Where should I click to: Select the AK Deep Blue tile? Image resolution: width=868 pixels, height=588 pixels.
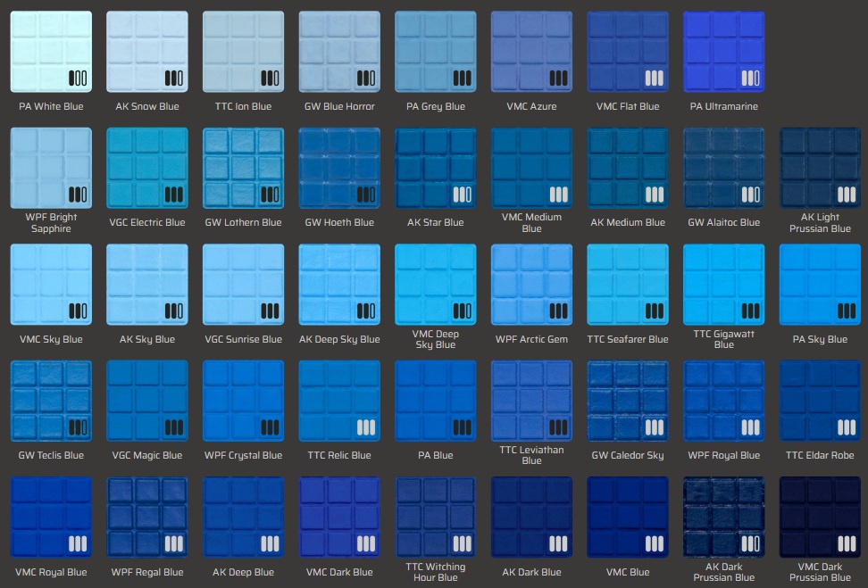click(x=243, y=518)
